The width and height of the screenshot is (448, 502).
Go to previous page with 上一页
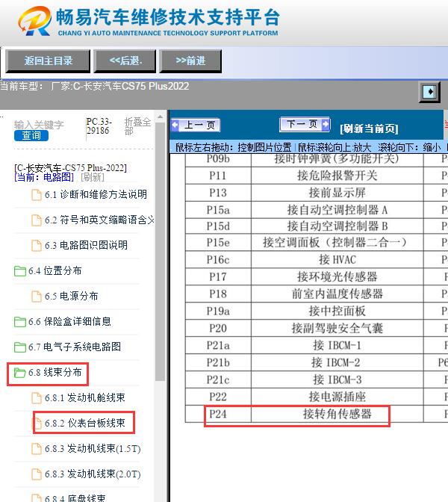coord(196,125)
